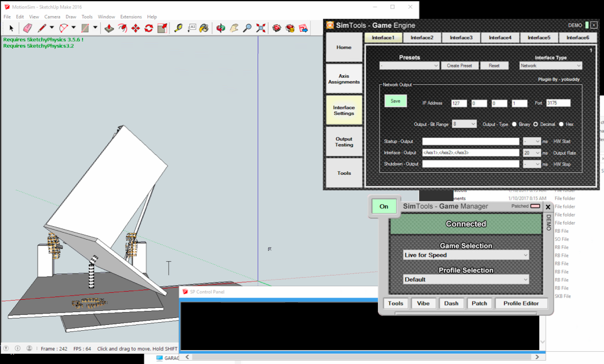
Task: Click the credits info status bar icon
Action: point(18,348)
